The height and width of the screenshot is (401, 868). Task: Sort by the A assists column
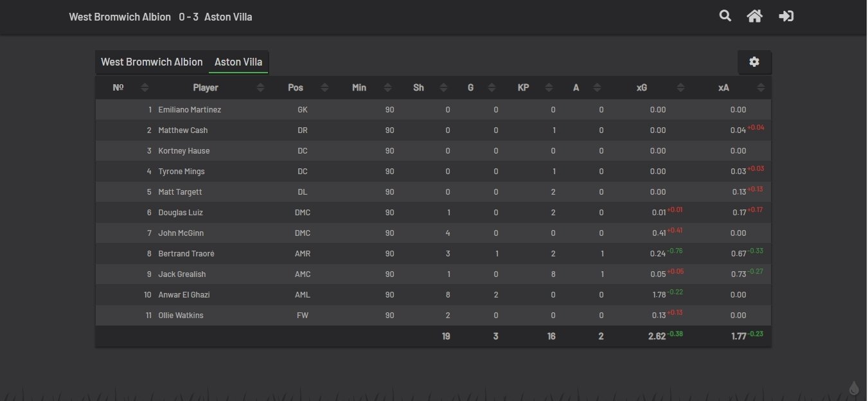pos(597,87)
